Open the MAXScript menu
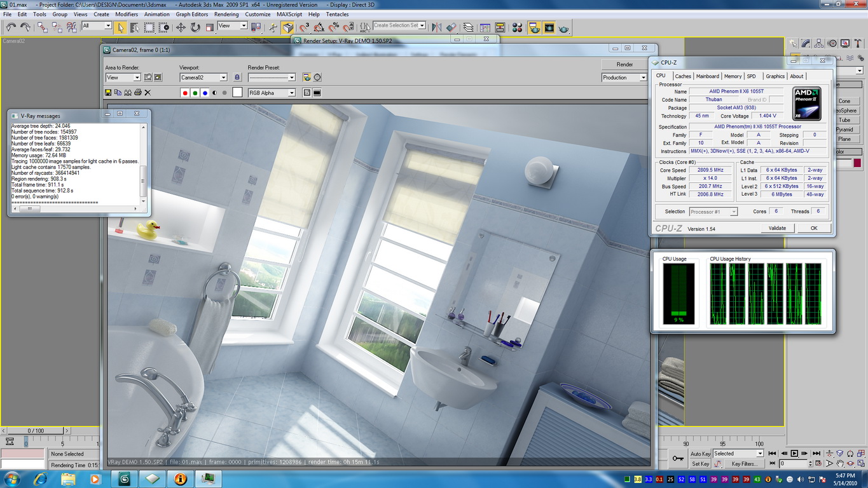 (x=289, y=14)
